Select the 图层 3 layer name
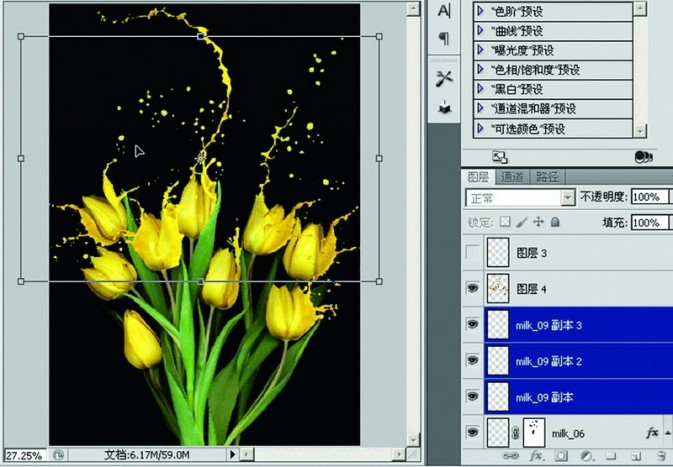The height and width of the screenshot is (467, 673). 531,253
